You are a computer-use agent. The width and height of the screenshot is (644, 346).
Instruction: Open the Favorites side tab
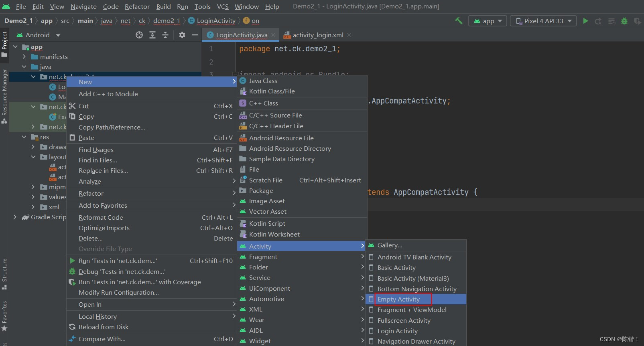point(4,316)
